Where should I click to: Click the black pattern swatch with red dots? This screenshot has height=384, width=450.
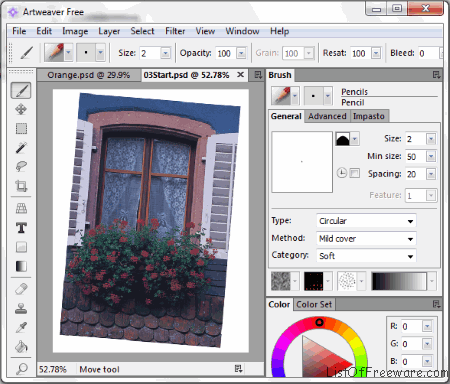point(313,281)
